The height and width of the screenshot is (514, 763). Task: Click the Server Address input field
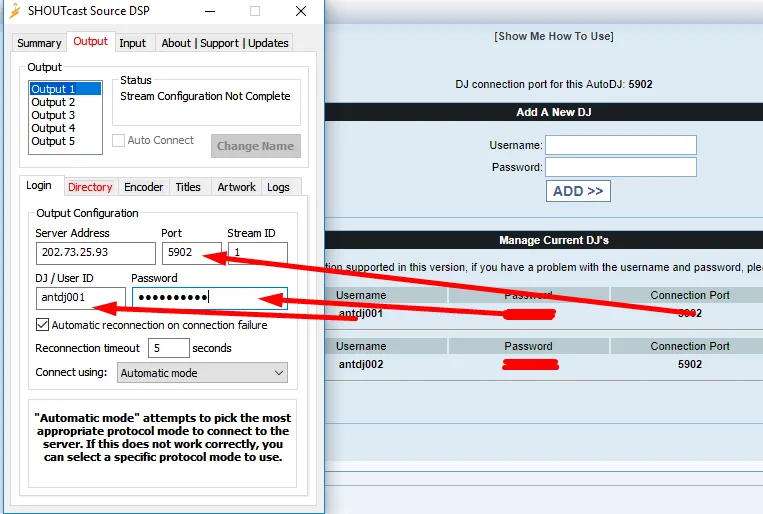click(x=95, y=253)
